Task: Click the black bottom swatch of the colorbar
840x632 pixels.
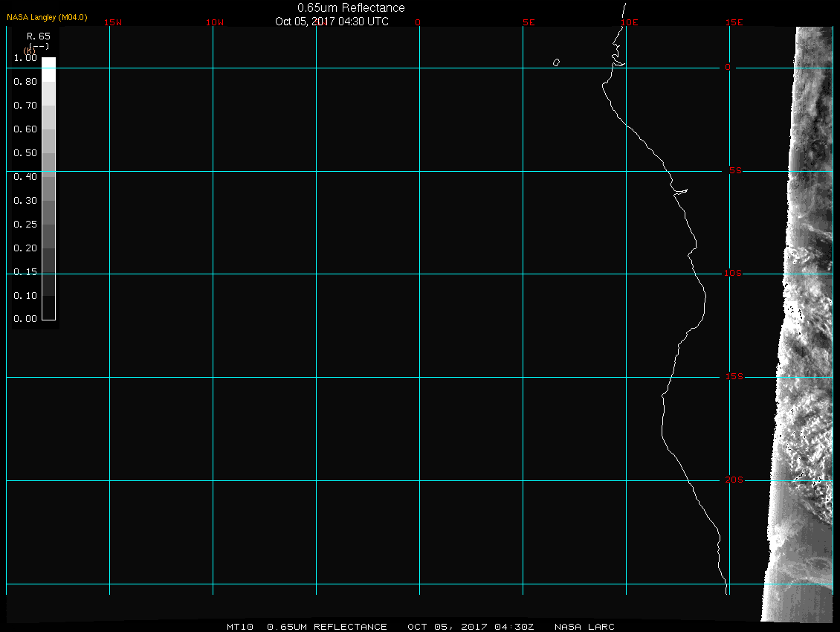Action: [x=49, y=308]
